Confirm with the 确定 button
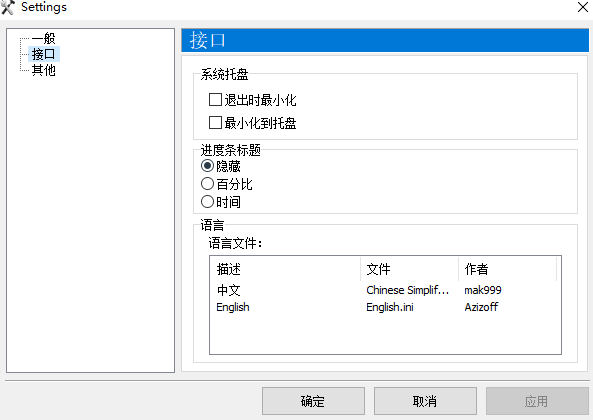Screen dimensions: 593x420 (313, 401)
